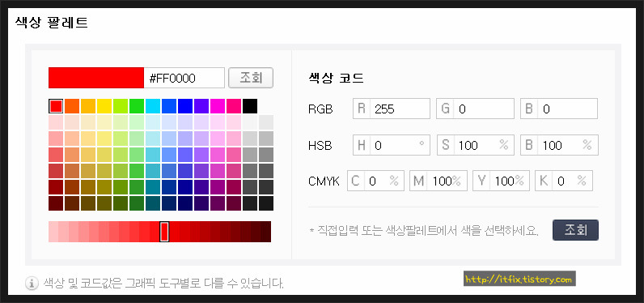644x303 pixels.
Task: Pick the pure blue swatch in top row
Action: (x=185, y=106)
